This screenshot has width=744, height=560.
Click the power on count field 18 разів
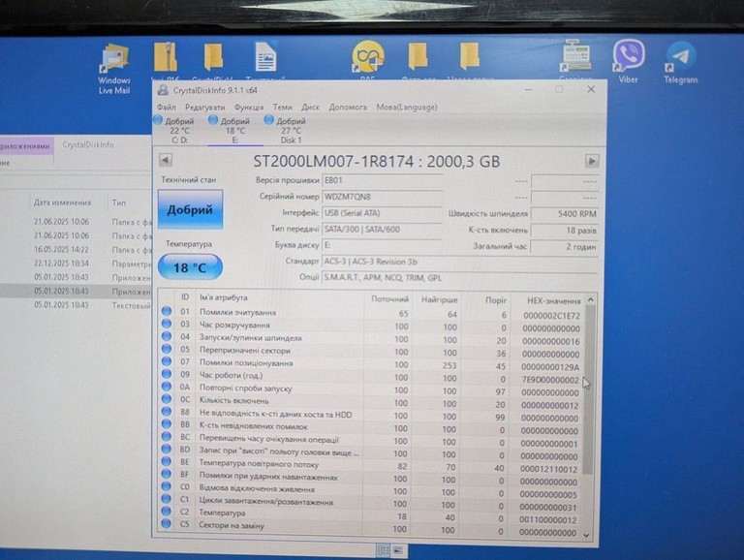coord(564,231)
